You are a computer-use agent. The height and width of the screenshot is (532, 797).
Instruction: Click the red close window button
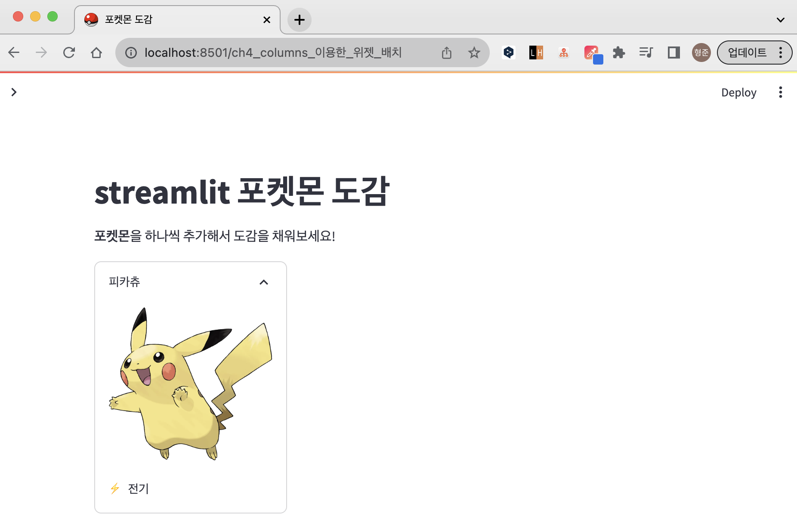pos(18,16)
